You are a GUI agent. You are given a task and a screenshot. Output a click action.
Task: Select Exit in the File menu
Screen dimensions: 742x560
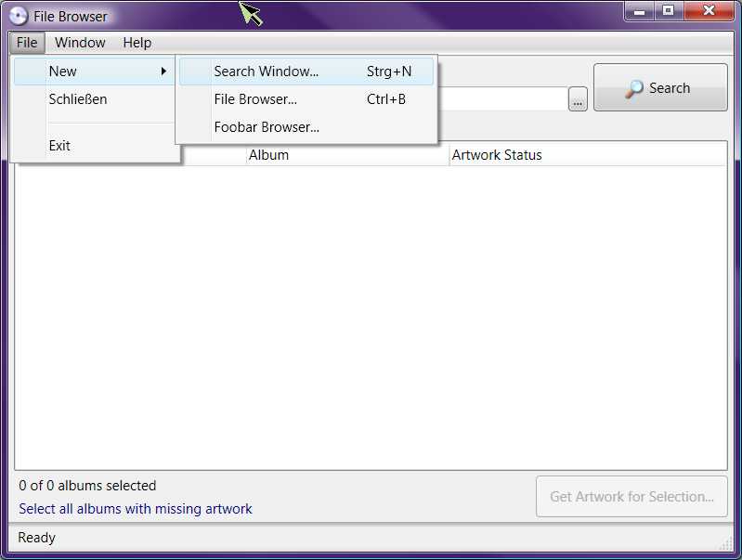[95, 146]
